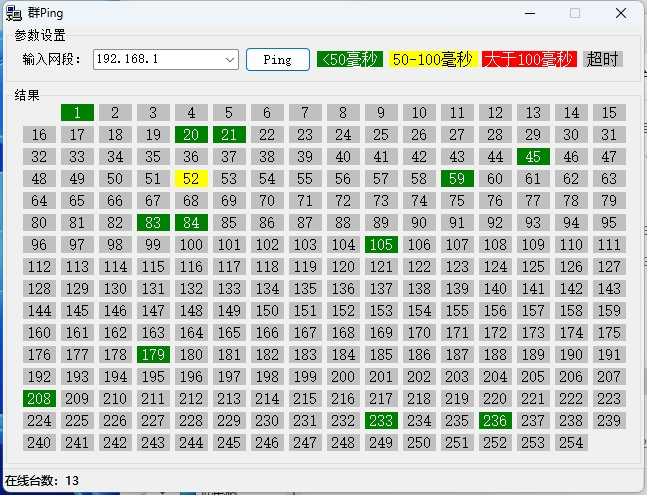Image resolution: width=647 pixels, height=495 pixels.
Task: Click gray host cell 53
Action: click(229, 179)
